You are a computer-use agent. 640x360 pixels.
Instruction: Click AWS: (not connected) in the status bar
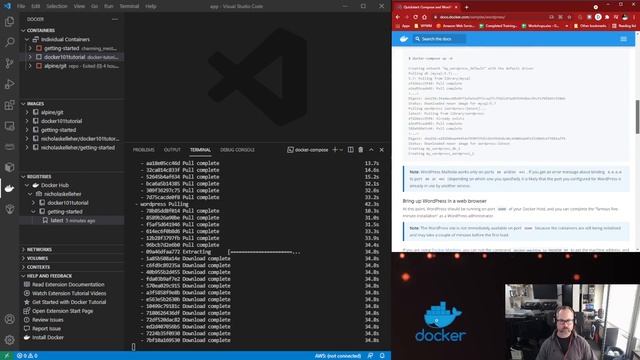pos(338,356)
